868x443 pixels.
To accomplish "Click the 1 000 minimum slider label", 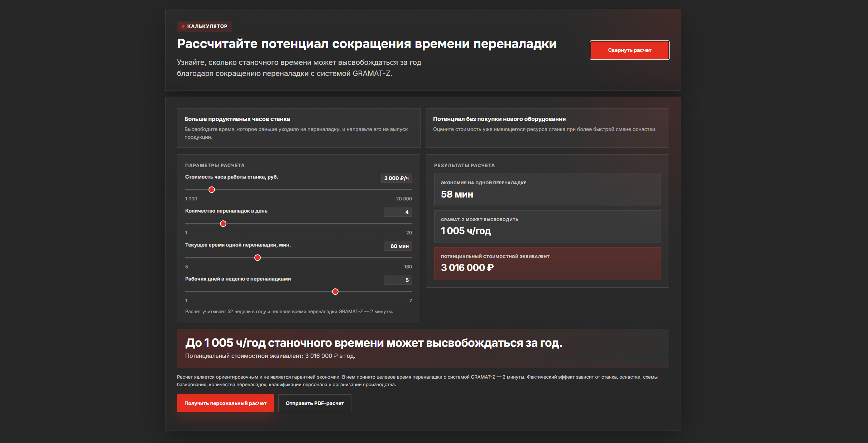I will tap(191, 199).
